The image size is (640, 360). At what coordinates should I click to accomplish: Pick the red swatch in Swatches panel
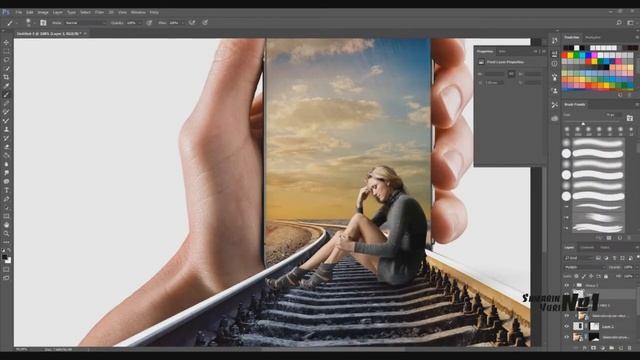pyautogui.click(x=565, y=56)
